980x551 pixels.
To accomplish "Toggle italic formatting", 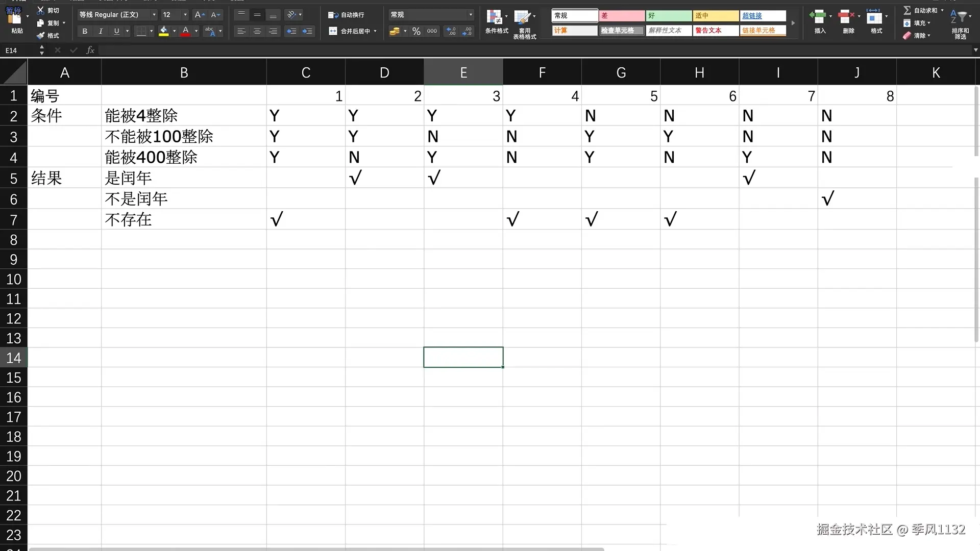I will 101,31.
